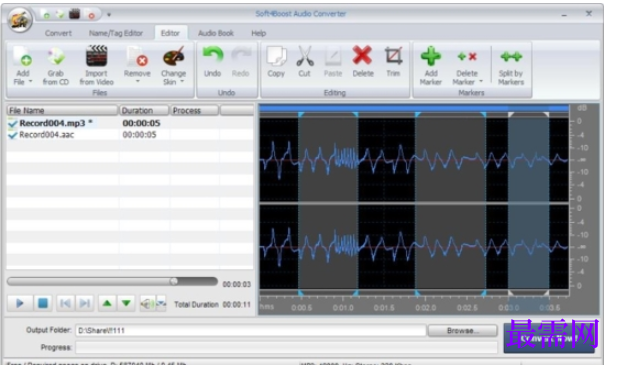Trim audio with the Trim icon
Screen dimensions: 618x365
click(x=393, y=56)
